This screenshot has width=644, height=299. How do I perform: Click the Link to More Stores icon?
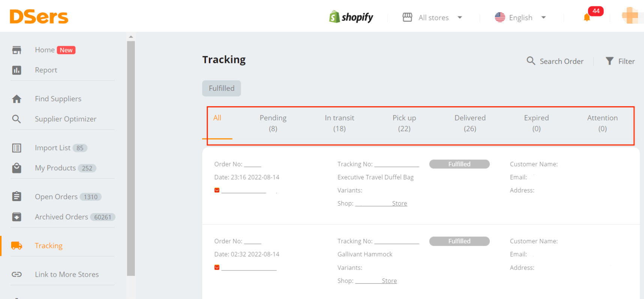coord(17,274)
